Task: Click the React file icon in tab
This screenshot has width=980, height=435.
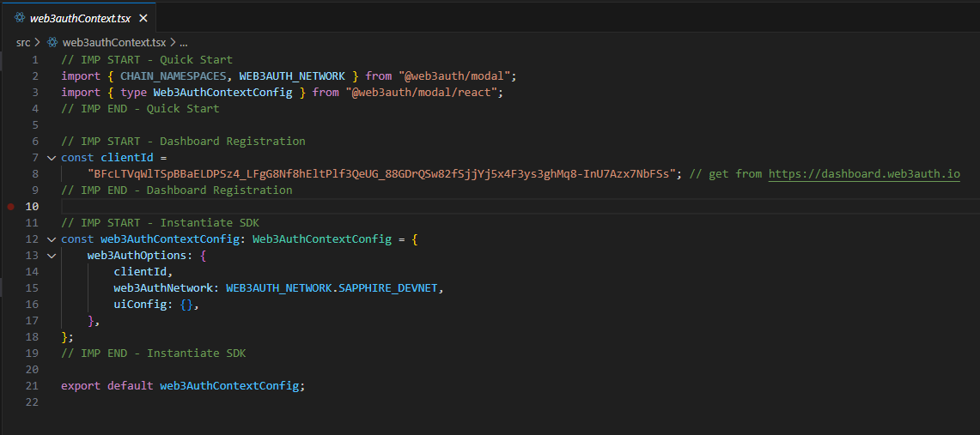Action: [20, 18]
